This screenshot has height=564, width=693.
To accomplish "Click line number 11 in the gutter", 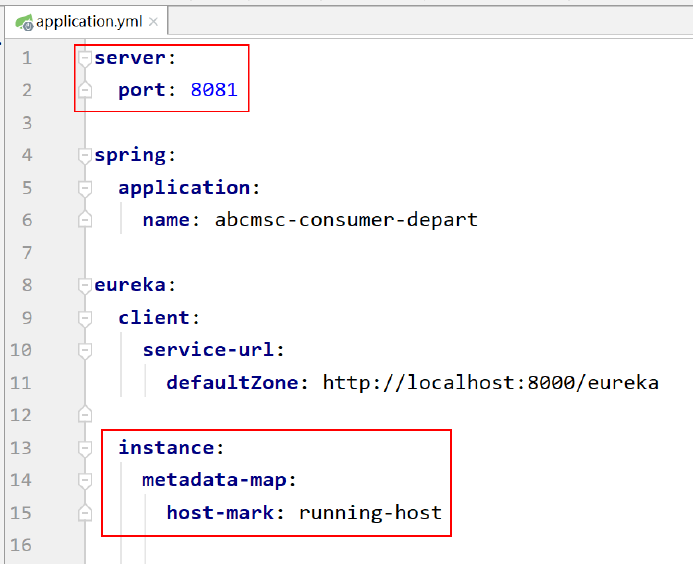I will pos(21,382).
